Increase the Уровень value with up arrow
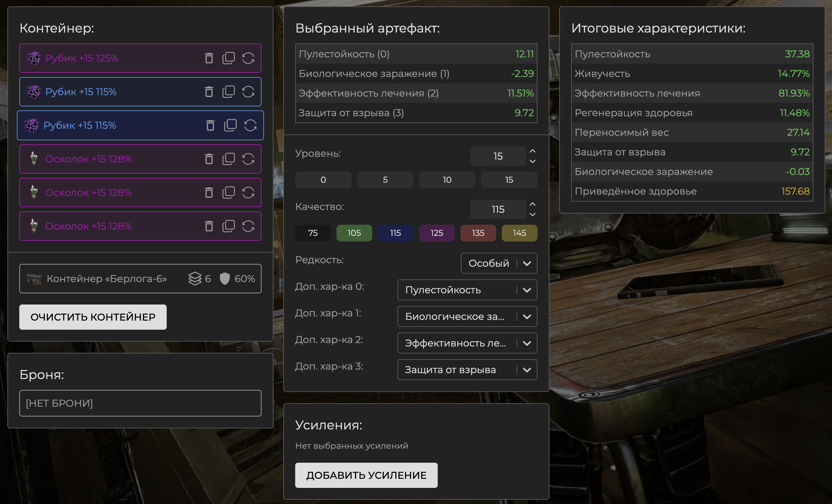 [x=533, y=151]
